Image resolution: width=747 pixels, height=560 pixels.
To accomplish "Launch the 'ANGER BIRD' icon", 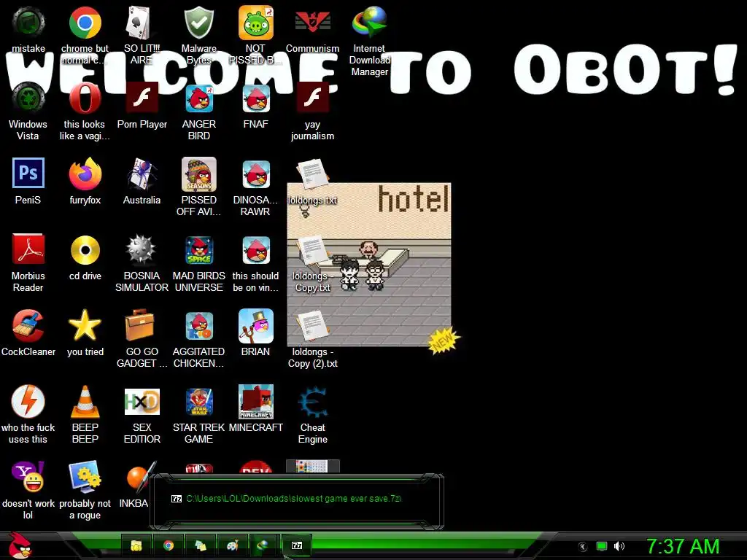I will (199, 98).
